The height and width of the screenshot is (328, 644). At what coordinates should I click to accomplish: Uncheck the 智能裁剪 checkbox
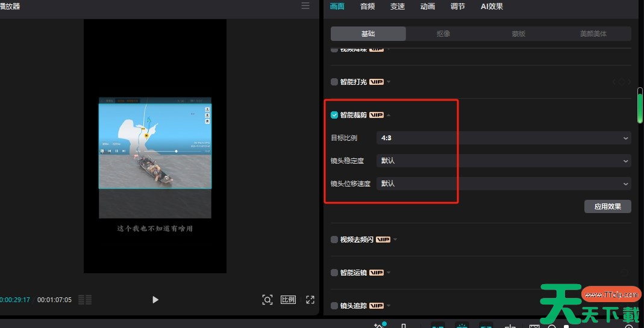pyautogui.click(x=334, y=115)
